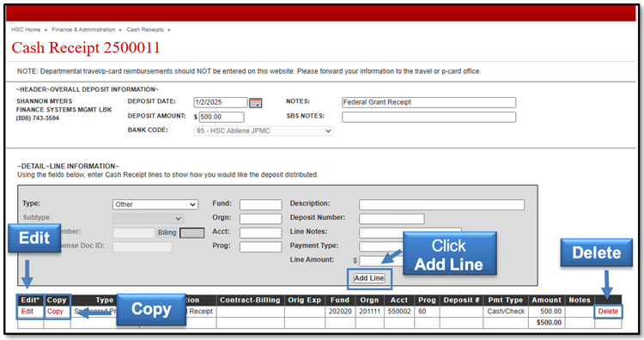Click into the Deposit Amount field
The image size is (644, 340).
222,117
